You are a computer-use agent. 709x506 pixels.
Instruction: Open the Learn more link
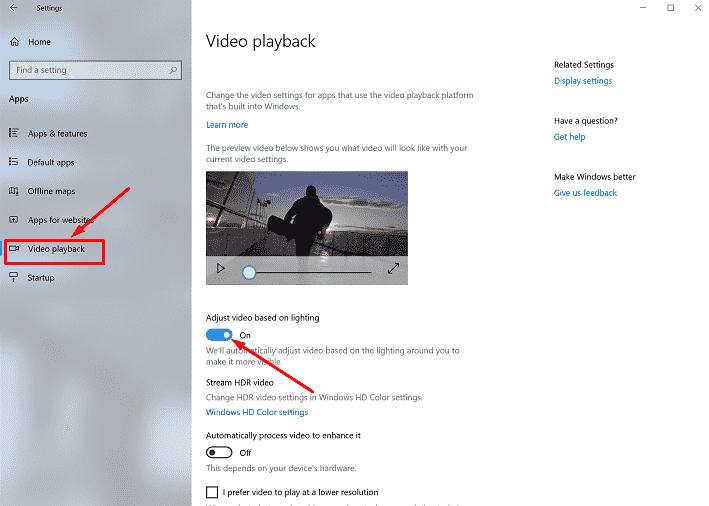[227, 125]
